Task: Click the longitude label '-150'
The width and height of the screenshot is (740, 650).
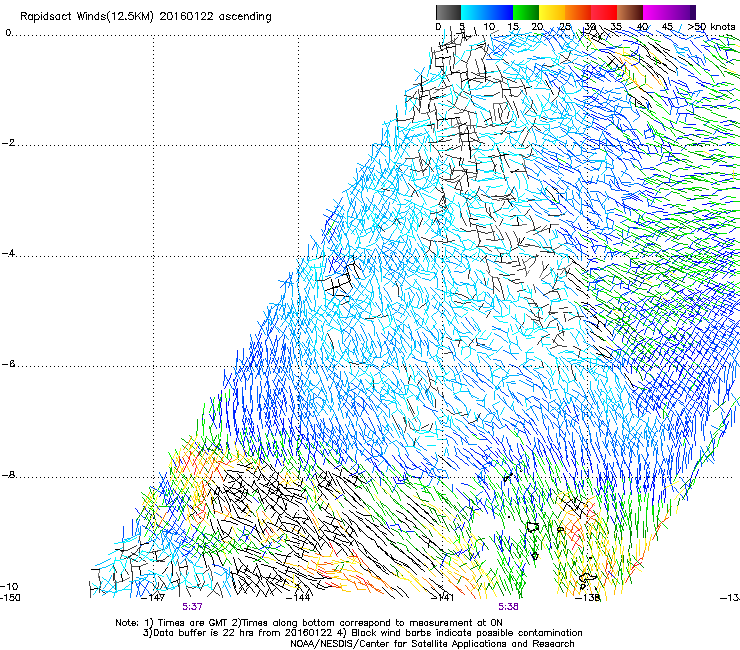Action: (x=10, y=598)
